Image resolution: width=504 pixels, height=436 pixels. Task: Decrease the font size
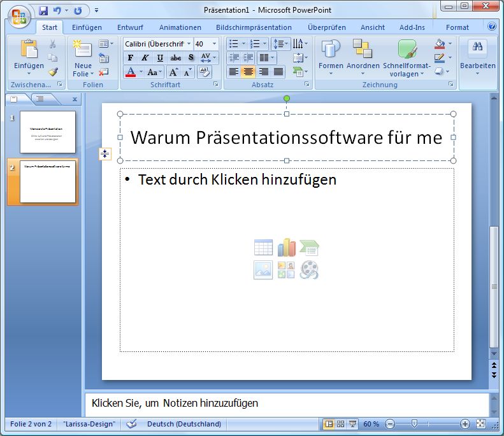pos(187,72)
